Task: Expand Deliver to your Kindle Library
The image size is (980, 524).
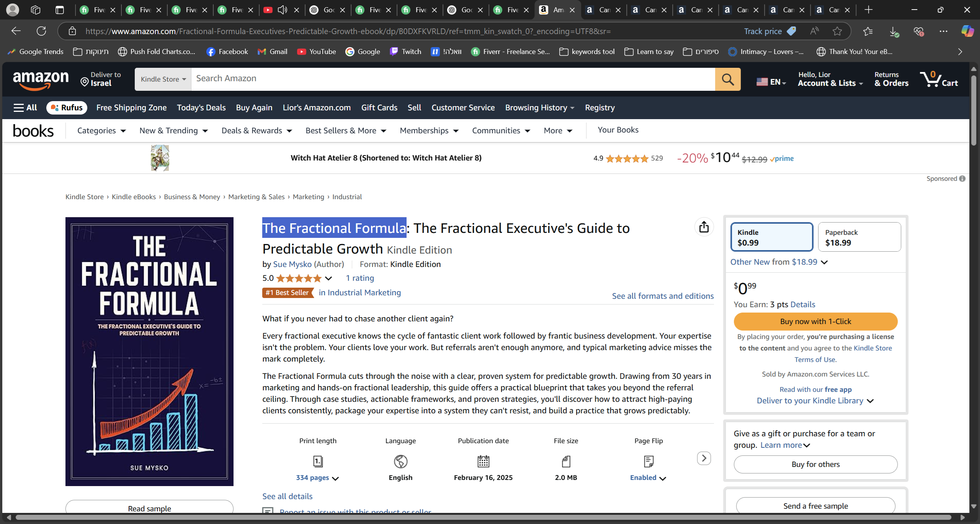Action: pos(815,401)
